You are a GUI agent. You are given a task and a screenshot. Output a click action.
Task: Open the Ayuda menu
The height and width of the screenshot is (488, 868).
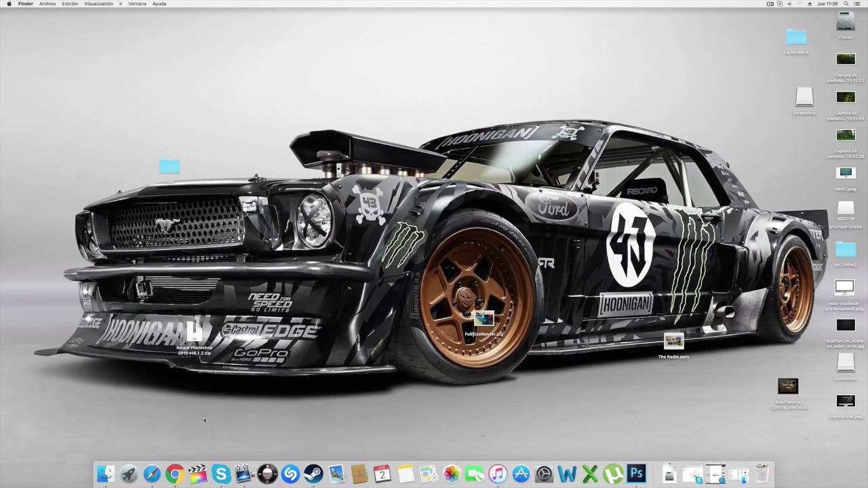(159, 4)
